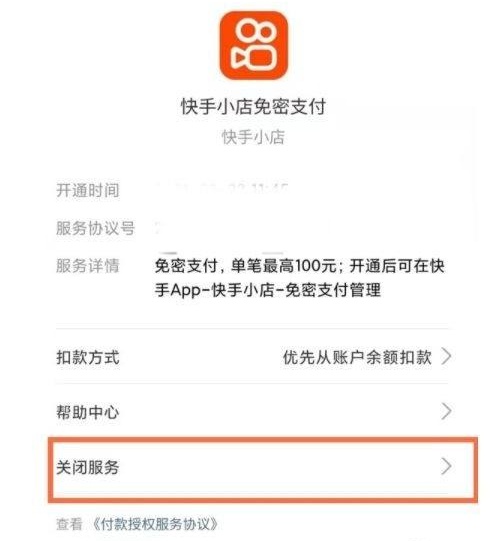Open the 扣款方式 setting
Screen dimensions: 492x541
[253, 357]
